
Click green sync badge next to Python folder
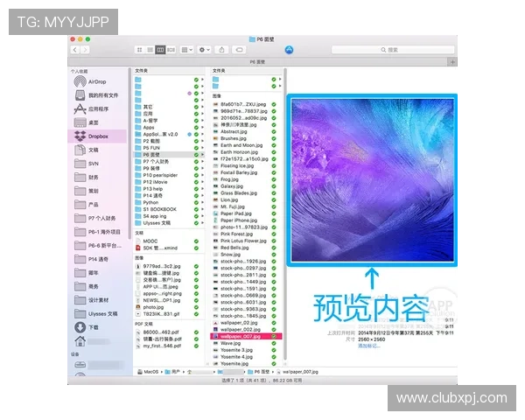[x=197, y=202]
